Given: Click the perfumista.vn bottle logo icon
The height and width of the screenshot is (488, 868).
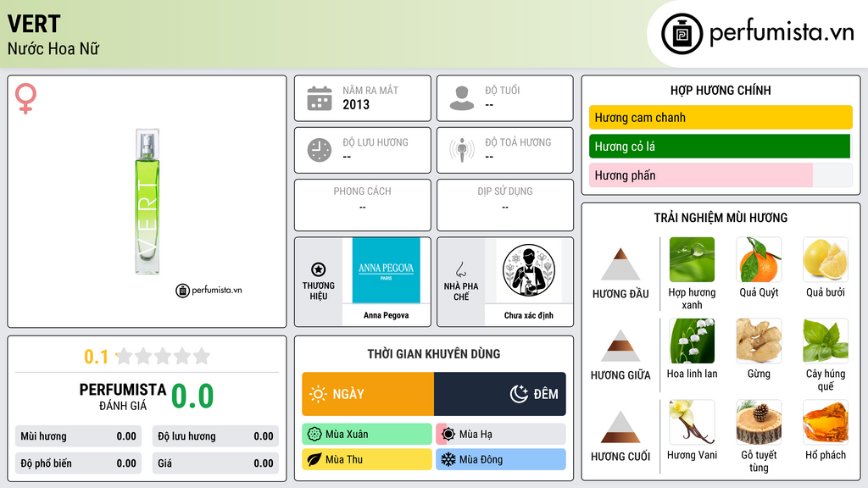Looking at the screenshot, I should pos(682,34).
